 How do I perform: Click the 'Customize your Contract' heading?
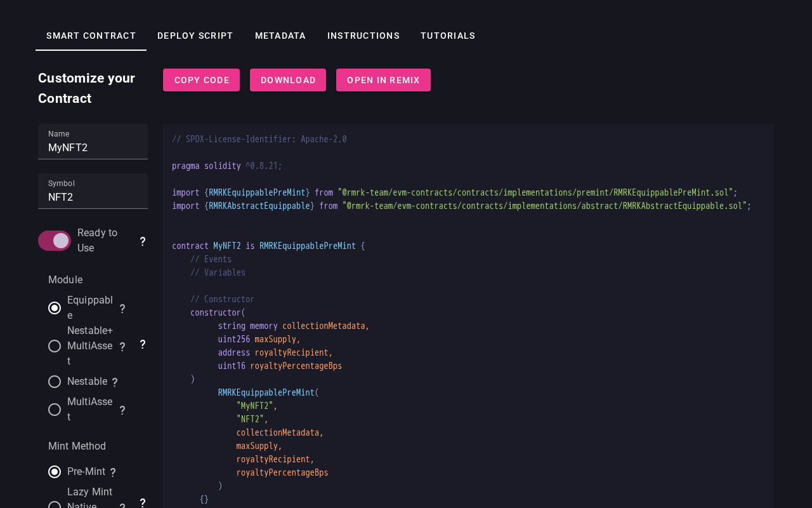pos(87,88)
